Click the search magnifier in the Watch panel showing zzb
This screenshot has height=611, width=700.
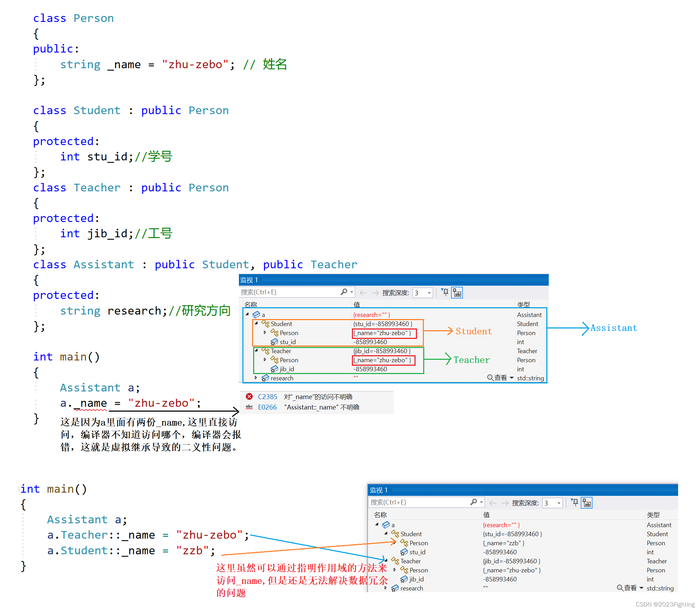click(474, 502)
